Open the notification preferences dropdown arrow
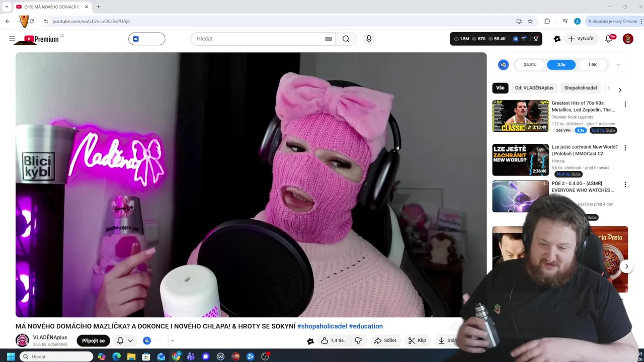Image resolution: width=644 pixels, height=362 pixels. (x=130, y=340)
